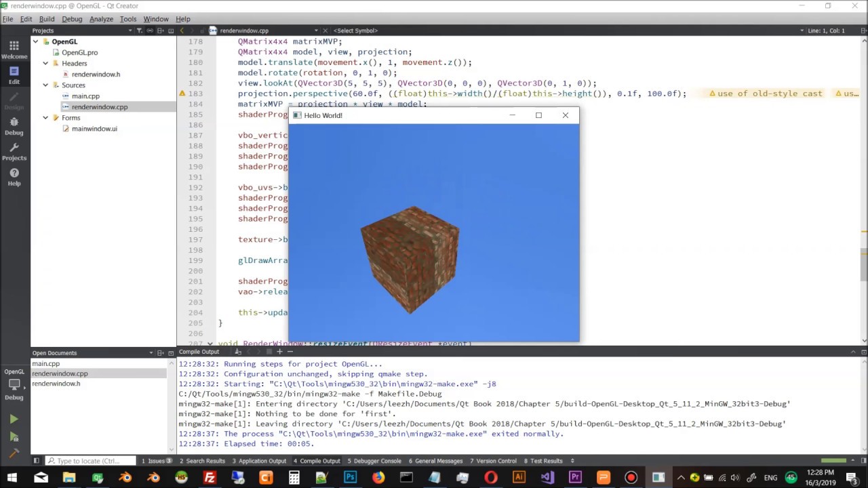
Task: Toggle left sidebar visibility
Action: tap(36, 461)
